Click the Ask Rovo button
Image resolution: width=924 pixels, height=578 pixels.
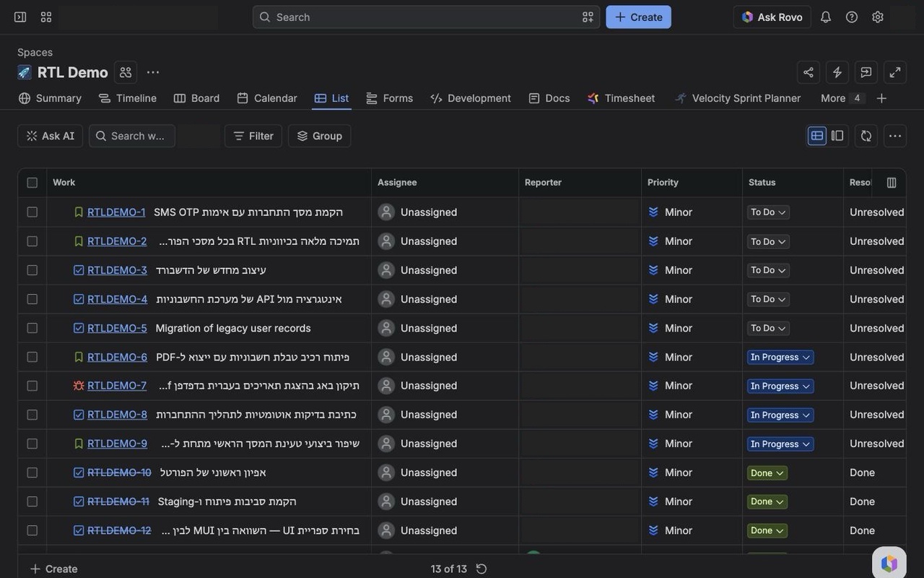[x=772, y=17]
